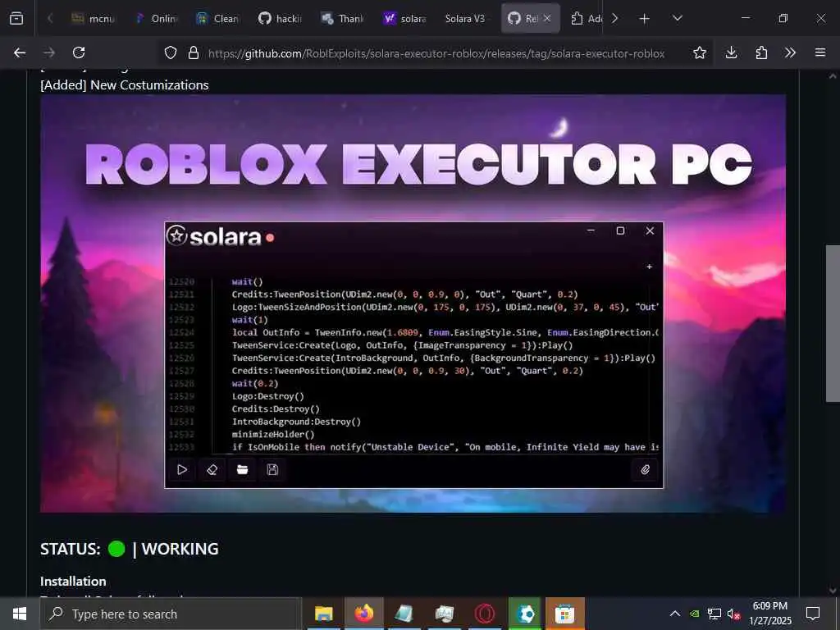Click the '[Added] New Costumizations' text
The height and width of the screenshot is (630, 840).
(x=125, y=85)
